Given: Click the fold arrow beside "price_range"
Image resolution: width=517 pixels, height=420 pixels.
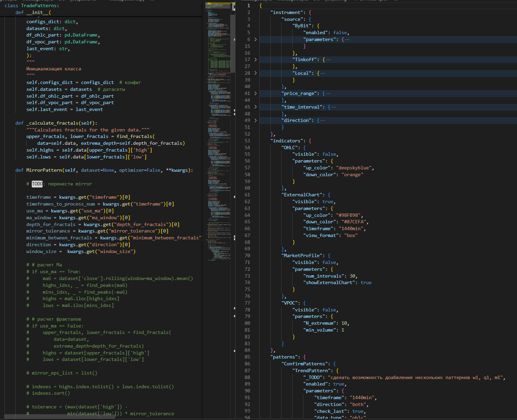Looking at the screenshot, I should [x=255, y=93].
